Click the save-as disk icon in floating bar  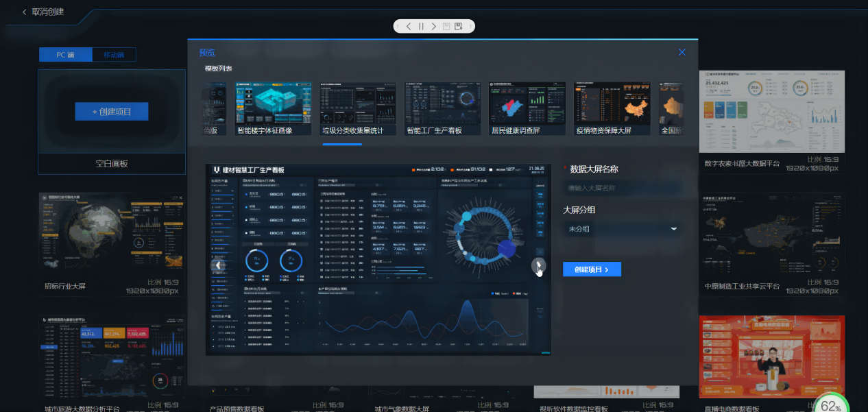click(x=459, y=26)
